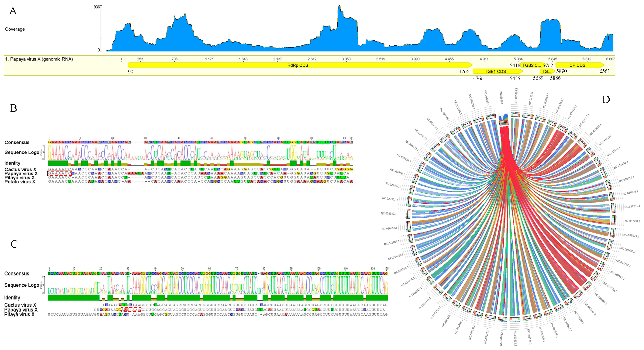
Task: Click the TGB2 C... annotation bar
Action: coord(531,65)
